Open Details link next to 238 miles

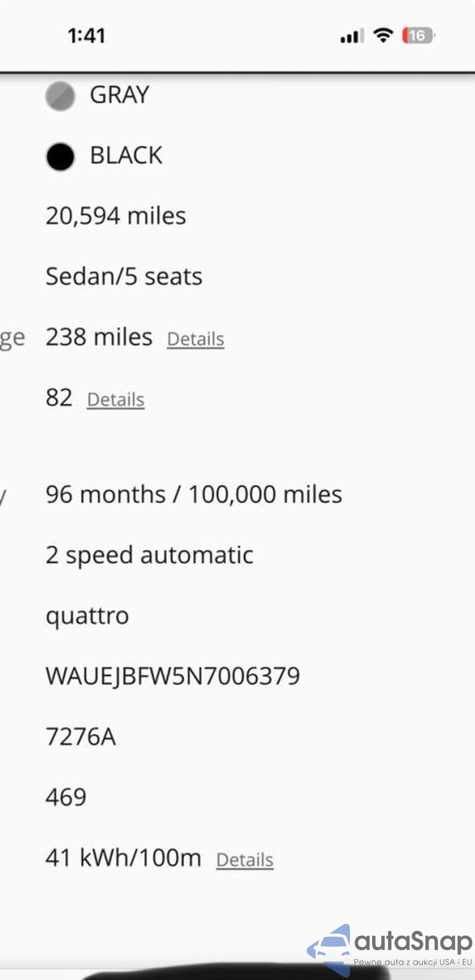[x=195, y=339]
